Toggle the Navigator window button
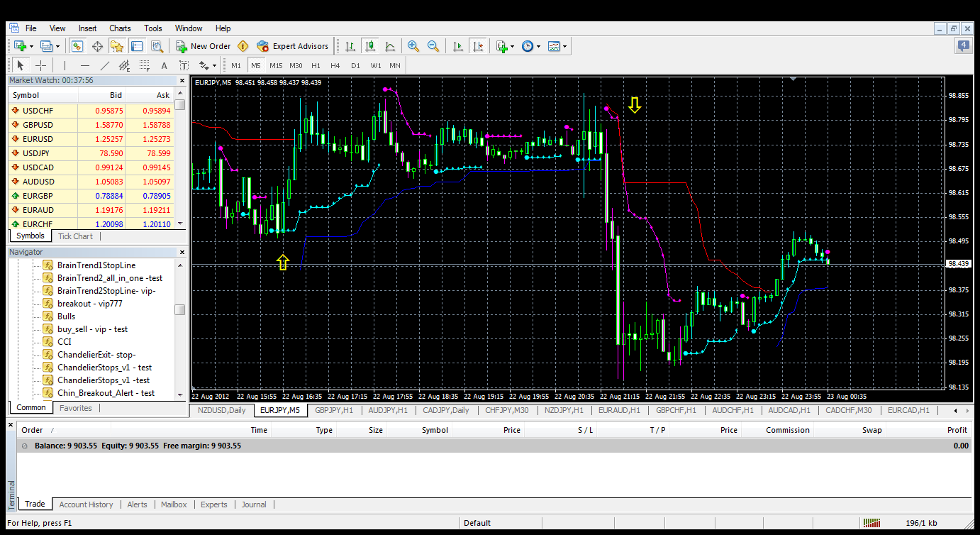 [117, 46]
